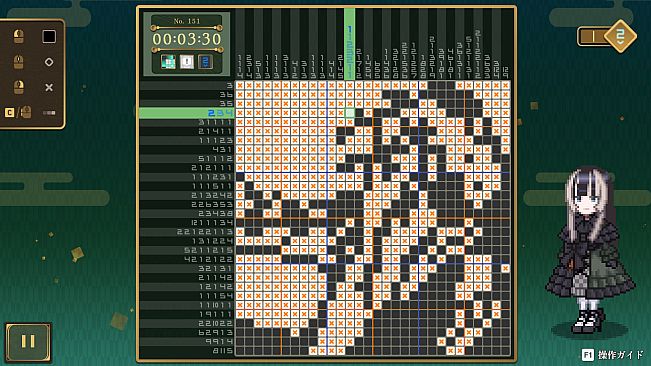Select the black fill square tool
This screenshot has width=651, height=366.
(x=49, y=37)
